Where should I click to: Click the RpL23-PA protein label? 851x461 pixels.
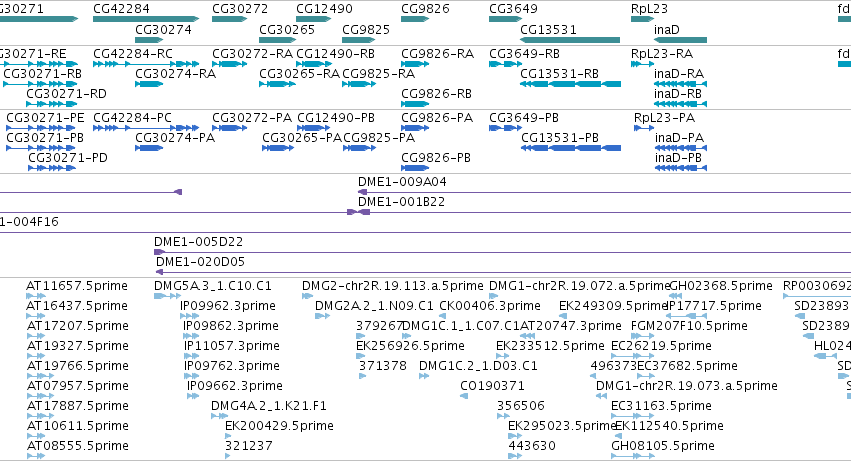pos(664,118)
